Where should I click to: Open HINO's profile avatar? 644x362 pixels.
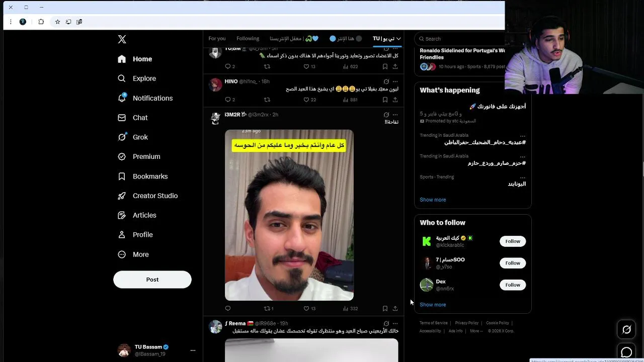pyautogui.click(x=215, y=84)
